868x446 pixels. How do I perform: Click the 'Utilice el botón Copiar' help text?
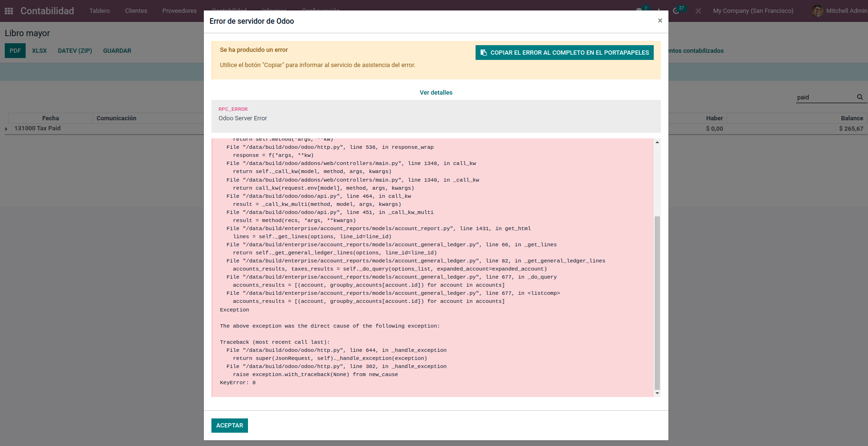[x=317, y=65]
